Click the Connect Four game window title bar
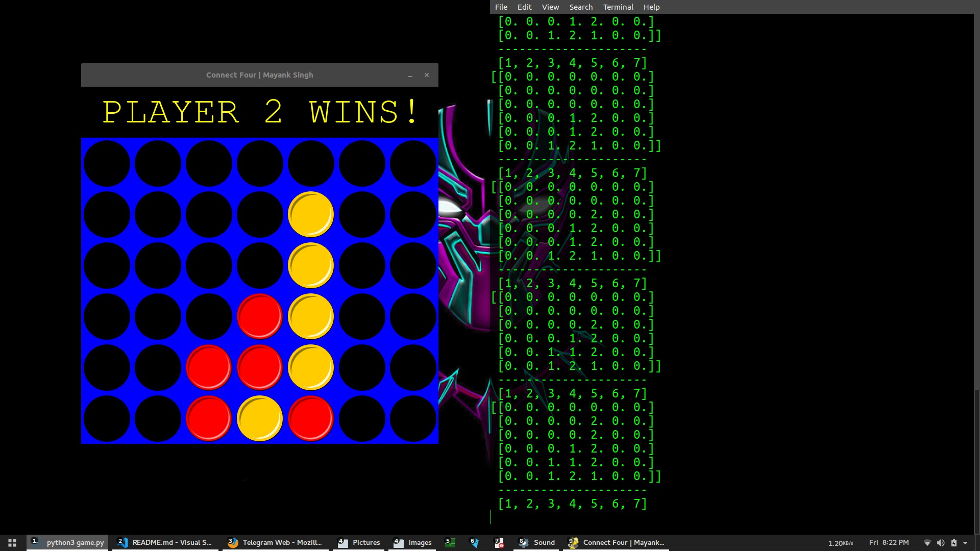Image resolution: width=980 pixels, height=551 pixels. pos(259,74)
